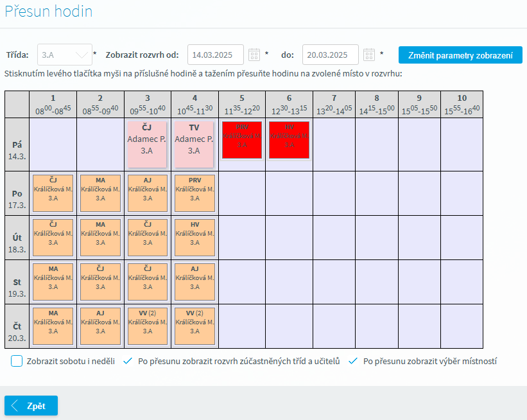
Task: Select Wednesday MA lesson in period 1
Action: pos(53,281)
